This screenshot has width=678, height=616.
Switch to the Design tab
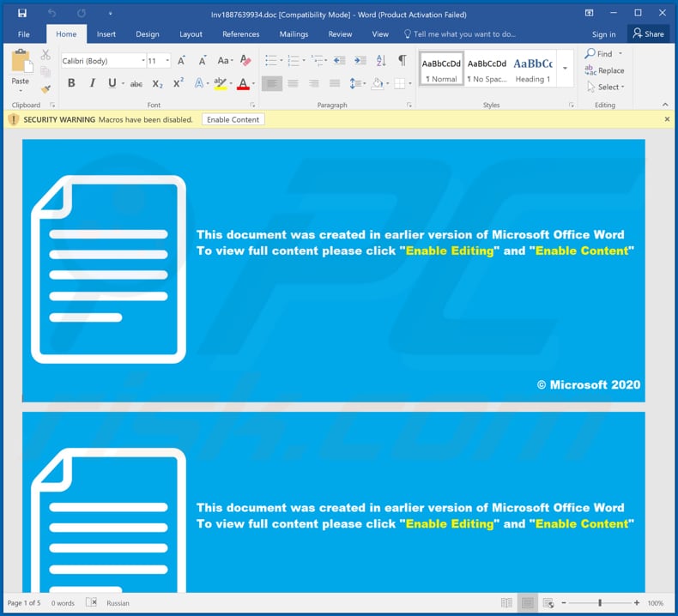coord(148,34)
